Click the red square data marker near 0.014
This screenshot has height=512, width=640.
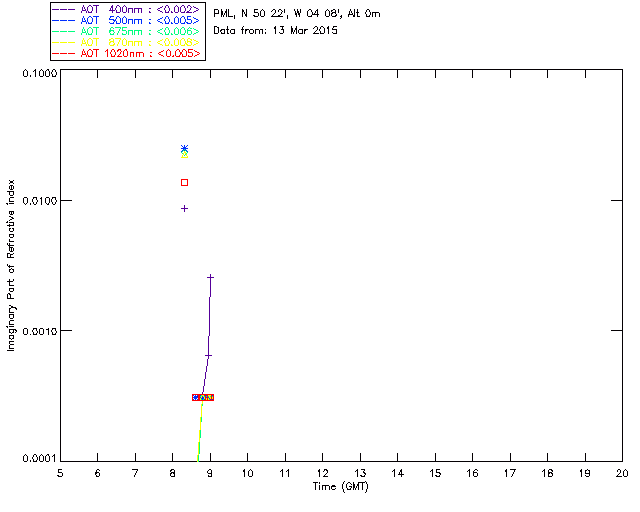184,183
